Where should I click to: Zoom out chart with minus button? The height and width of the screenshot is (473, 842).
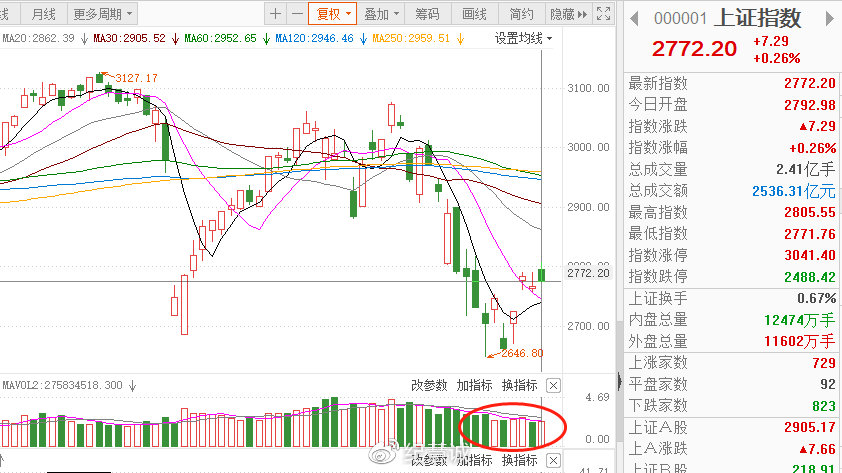(297, 14)
